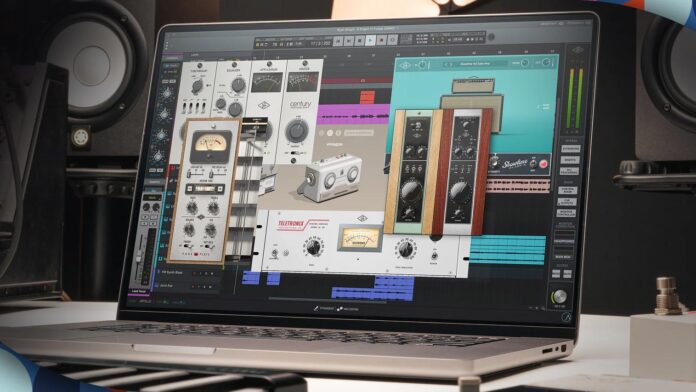The width and height of the screenshot is (696, 392).
Task: Open the preset field in the beige plugin header
Action: pyautogui.click(x=359, y=132)
